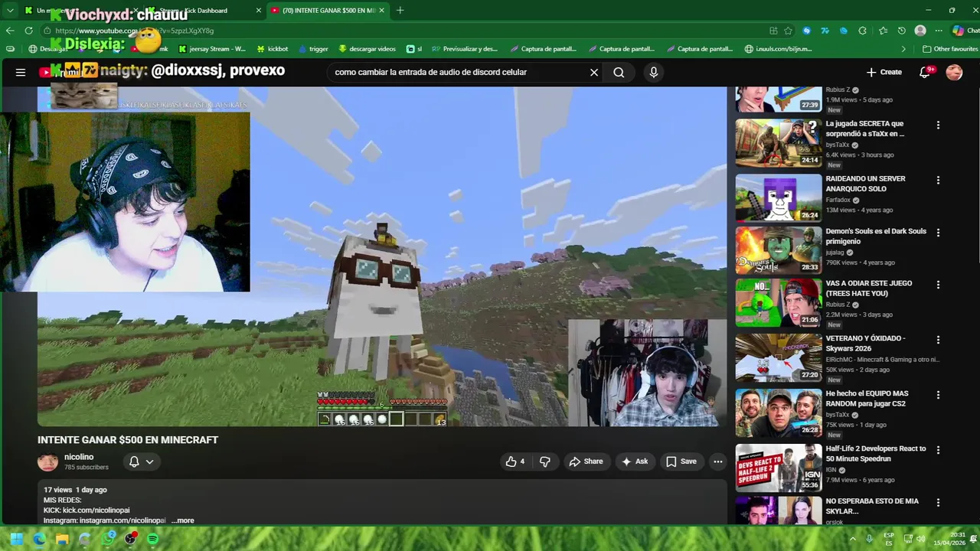Open File Explorer from taskbar
980x551 pixels.
coord(62,539)
